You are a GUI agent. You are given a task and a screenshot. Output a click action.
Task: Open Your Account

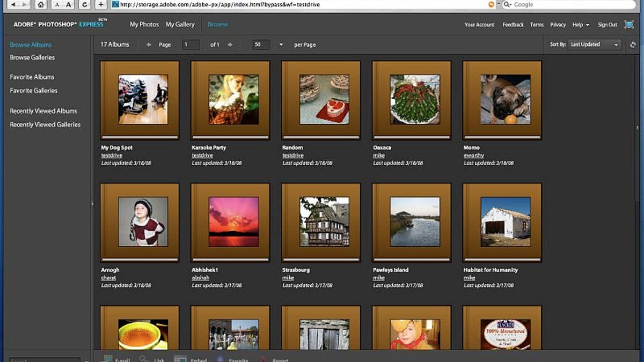pyautogui.click(x=479, y=25)
